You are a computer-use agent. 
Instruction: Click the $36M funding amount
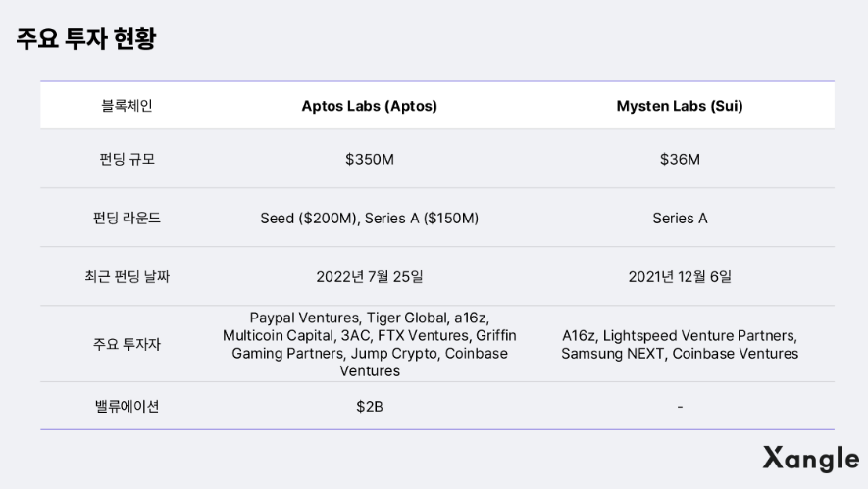679,159
